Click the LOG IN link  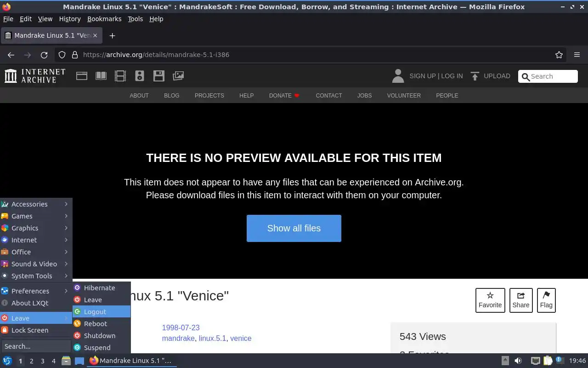[x=452, y=76]
